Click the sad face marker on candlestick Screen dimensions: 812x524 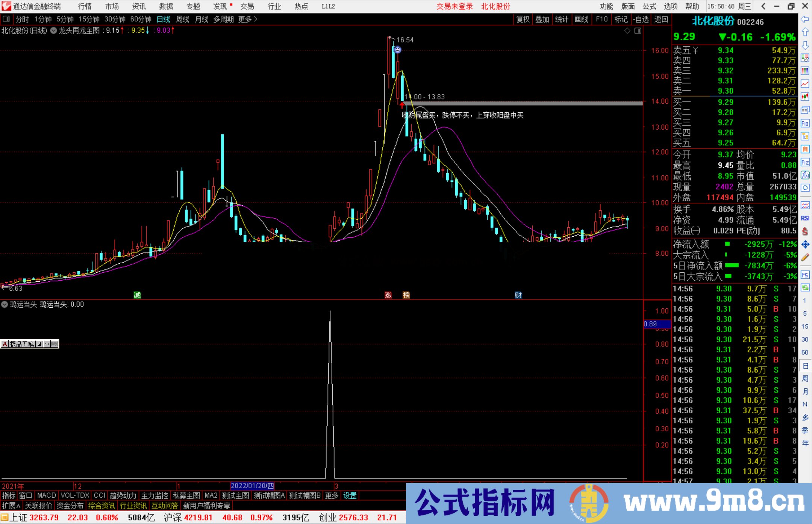click(x=398, y=50)
